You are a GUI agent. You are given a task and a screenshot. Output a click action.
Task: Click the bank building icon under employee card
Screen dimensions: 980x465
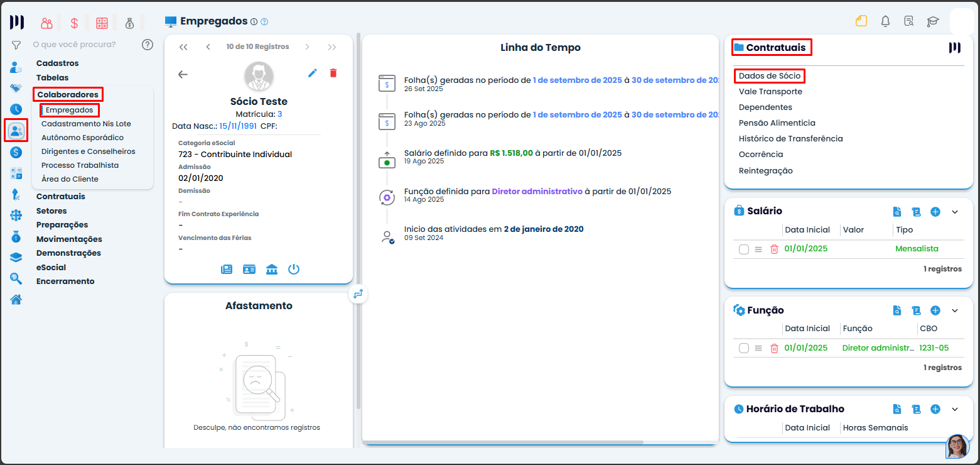pos(272,269)
